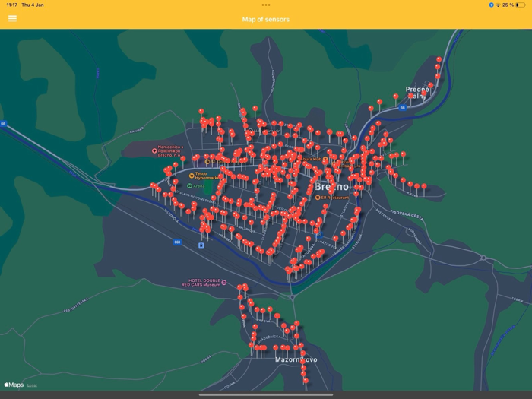Tap the green Aréna icon
532x399 pixels.
189,186
